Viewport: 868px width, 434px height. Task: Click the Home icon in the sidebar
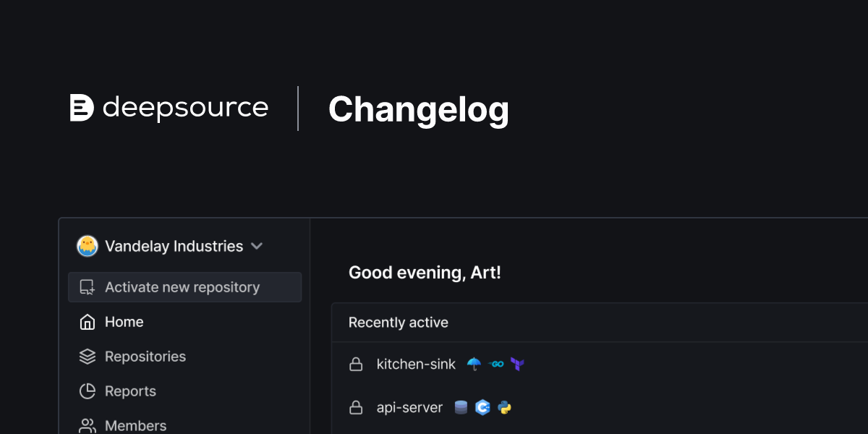(87, 321)
